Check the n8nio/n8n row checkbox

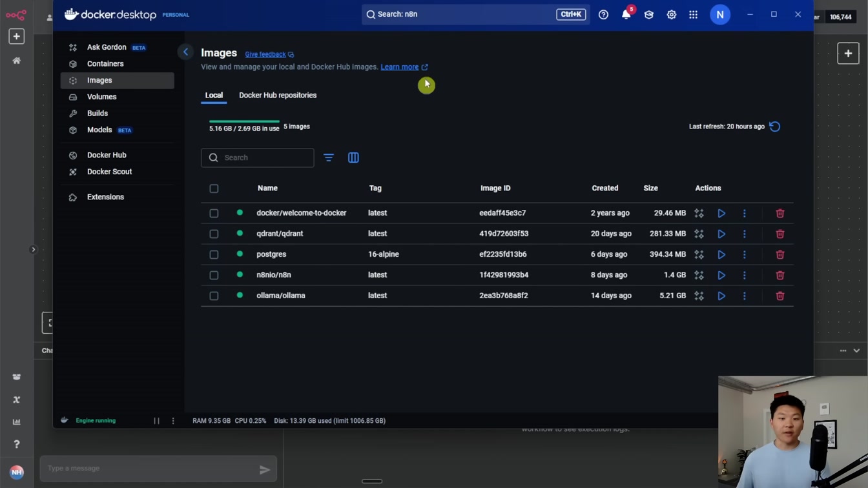214,275
